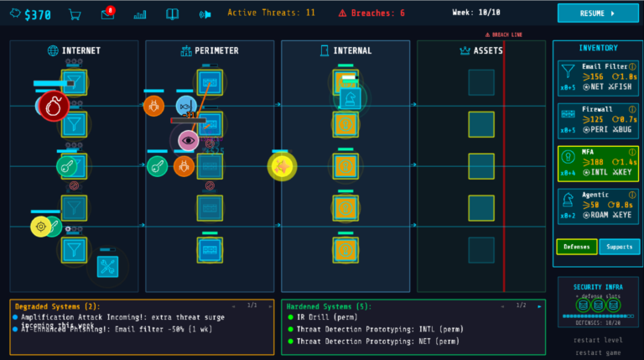Switch to the Defenses tab
Viewport: 644px width, 360px height.
pos(577,247)
